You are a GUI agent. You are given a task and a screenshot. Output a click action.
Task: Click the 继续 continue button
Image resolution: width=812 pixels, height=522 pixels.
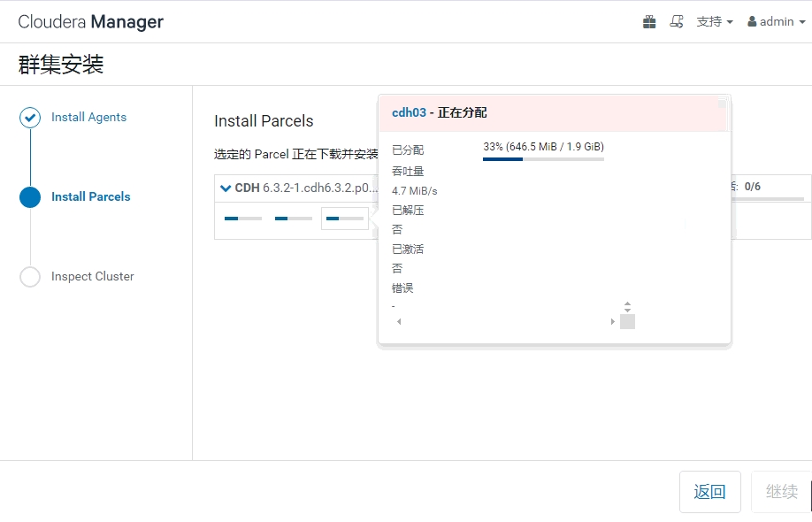point(781,491)
